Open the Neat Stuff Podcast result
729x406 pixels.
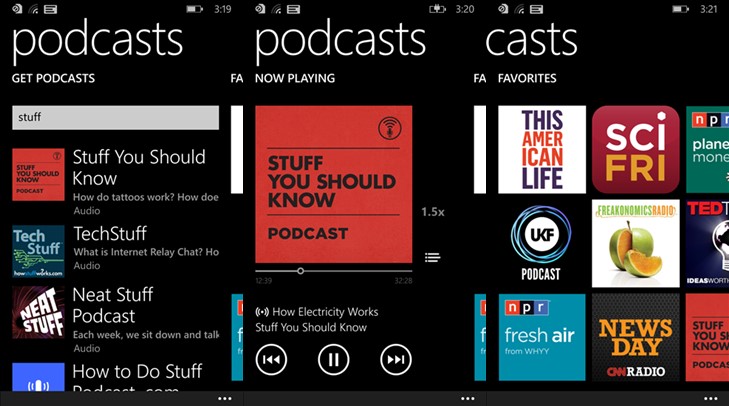point(115,319)
